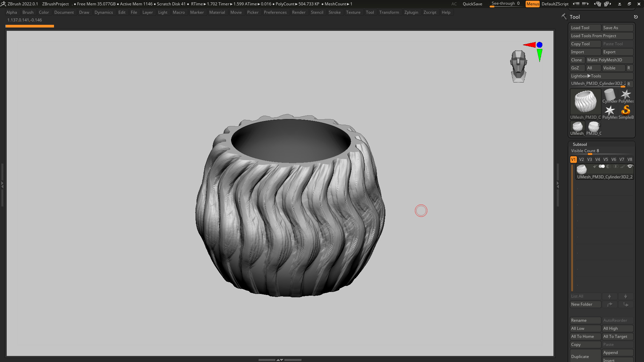Adjust the Visible Count slider
The height and width of the screenshot is (362, 644).
click(x=601, y=151)
